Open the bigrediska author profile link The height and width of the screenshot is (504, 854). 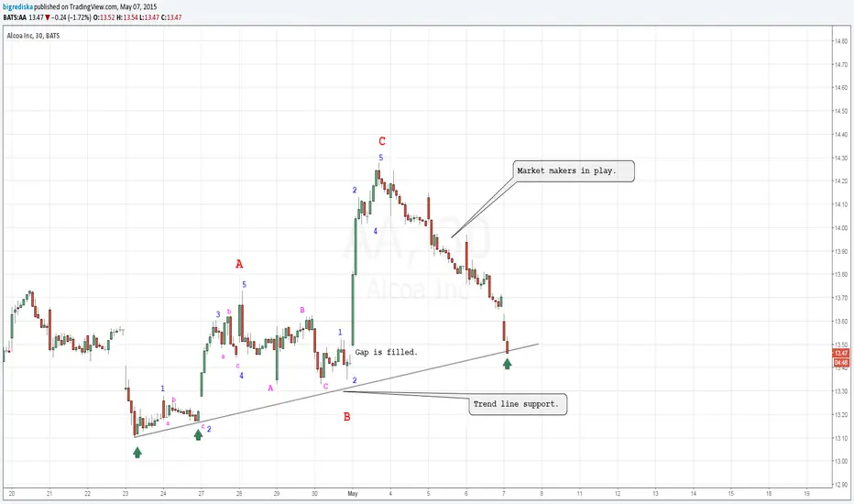tap(18, 7)
